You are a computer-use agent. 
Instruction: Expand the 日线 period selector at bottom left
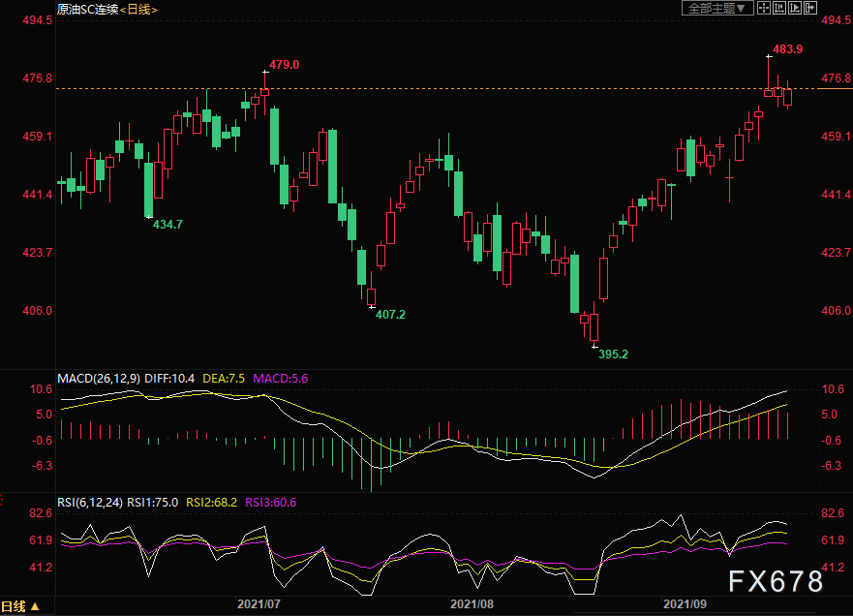point(20,606)
